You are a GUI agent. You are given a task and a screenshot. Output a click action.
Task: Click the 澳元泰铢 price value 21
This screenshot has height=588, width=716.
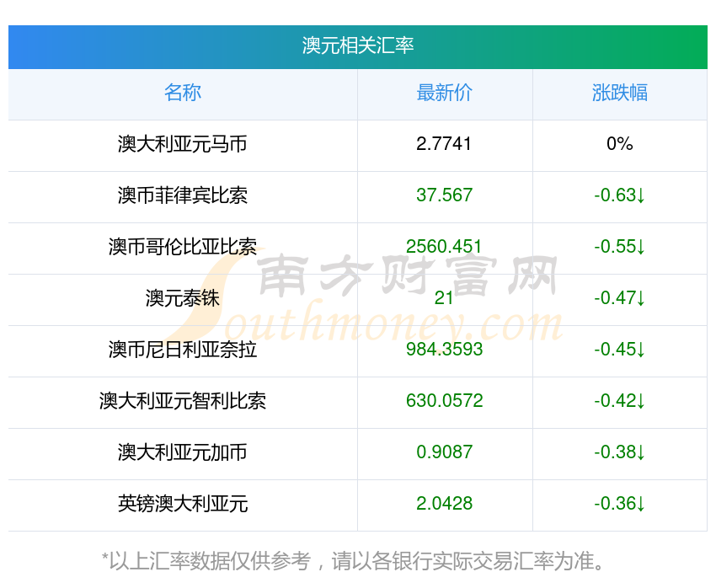444,298
